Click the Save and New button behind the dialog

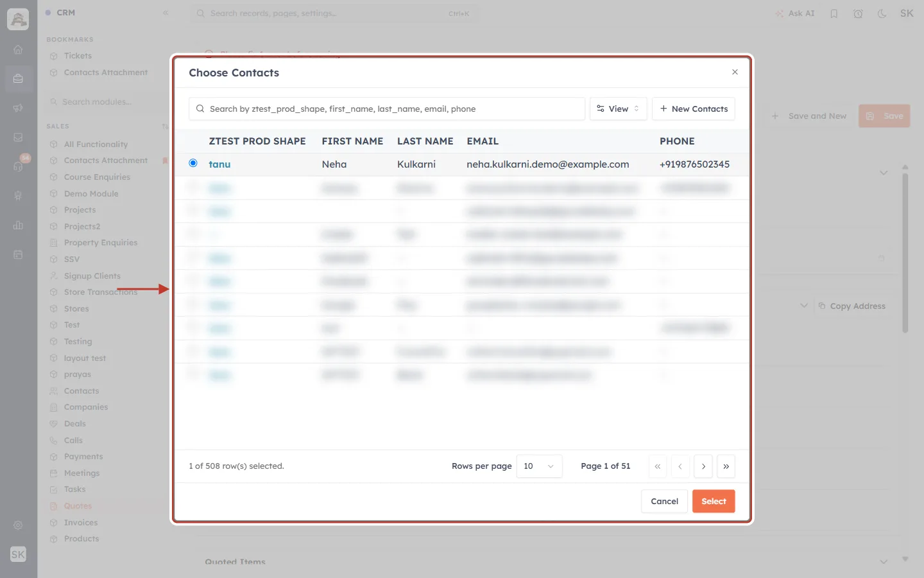[x=809, y=116]
